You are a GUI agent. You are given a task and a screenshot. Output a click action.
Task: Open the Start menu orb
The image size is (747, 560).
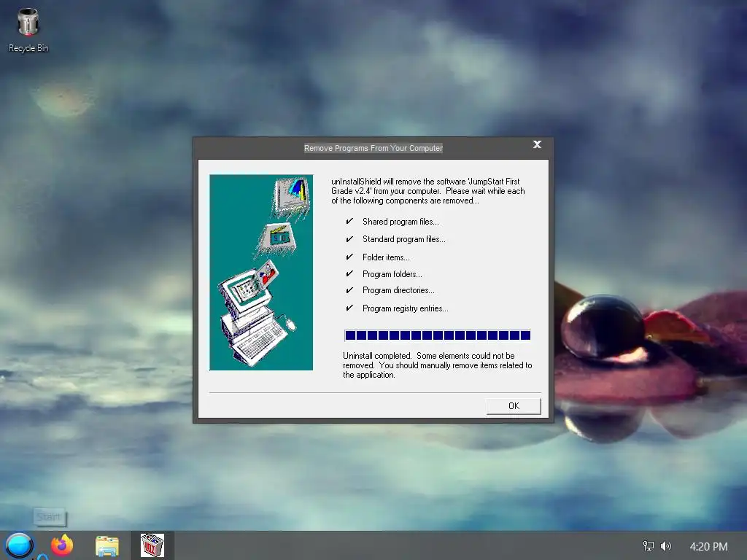[18, 545]
